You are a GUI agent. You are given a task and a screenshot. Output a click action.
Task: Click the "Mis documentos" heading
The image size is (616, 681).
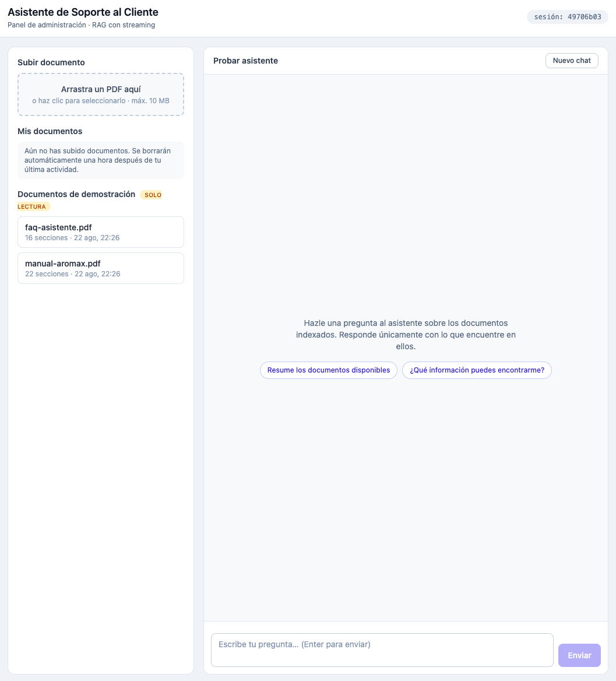[50, 131]
